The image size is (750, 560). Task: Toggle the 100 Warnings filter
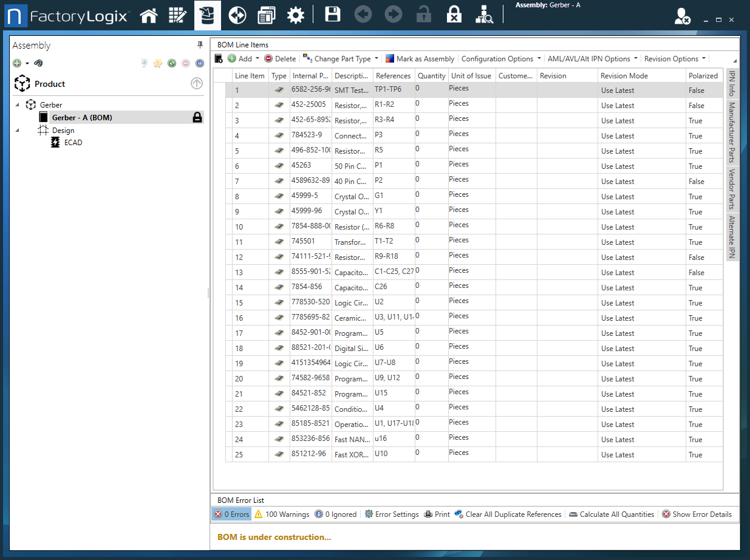[x=282, y=514]
